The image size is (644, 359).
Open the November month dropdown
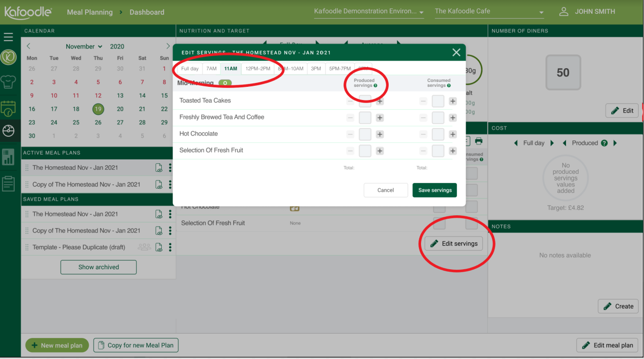click(84, 47)
